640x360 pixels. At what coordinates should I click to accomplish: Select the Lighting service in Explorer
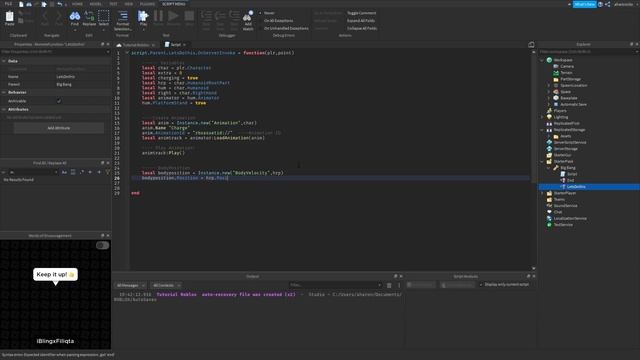[560, 117]
